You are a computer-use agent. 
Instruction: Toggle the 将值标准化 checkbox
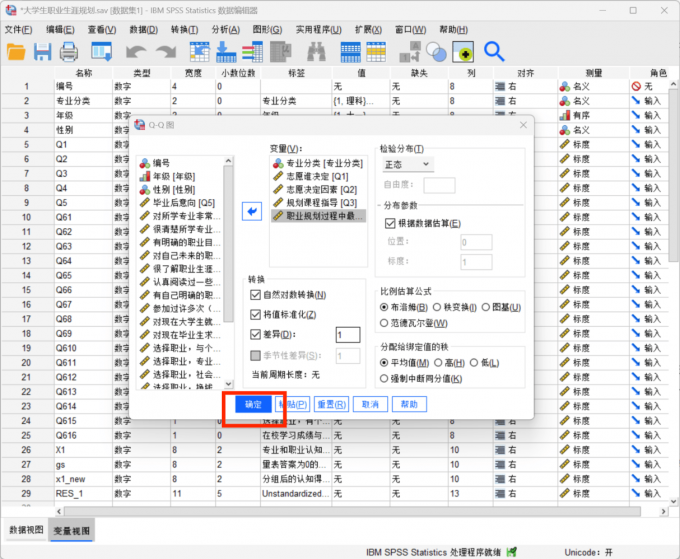[x=255, y=315]
